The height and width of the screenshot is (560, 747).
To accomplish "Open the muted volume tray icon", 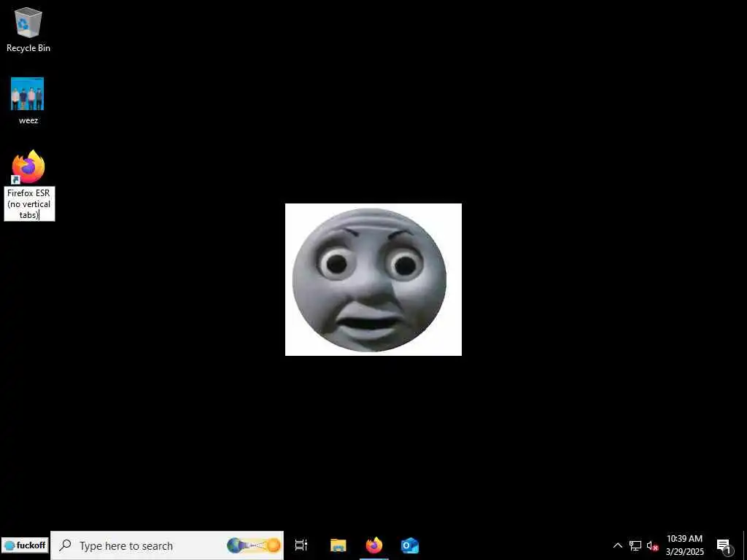I will click(652, 545).
